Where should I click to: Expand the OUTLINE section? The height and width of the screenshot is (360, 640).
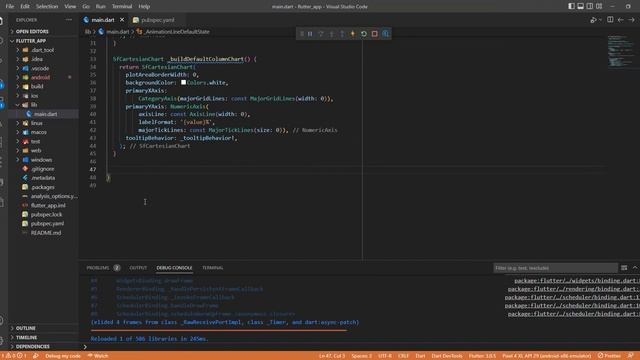click(x=25, y=328)
